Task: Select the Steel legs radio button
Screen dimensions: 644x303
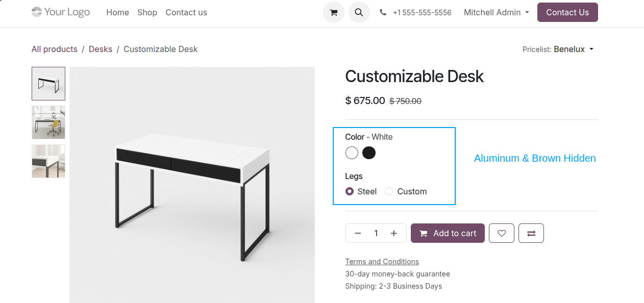Action: coord(350,191)
